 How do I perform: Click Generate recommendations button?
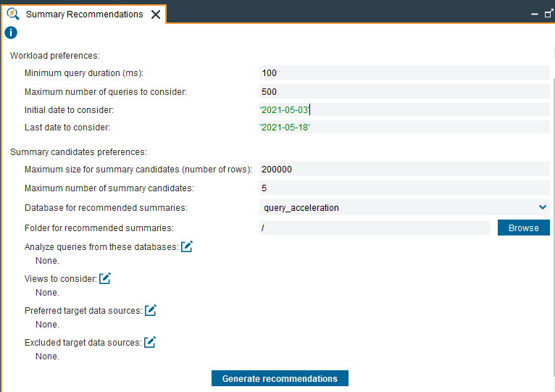tap(280, 378)
